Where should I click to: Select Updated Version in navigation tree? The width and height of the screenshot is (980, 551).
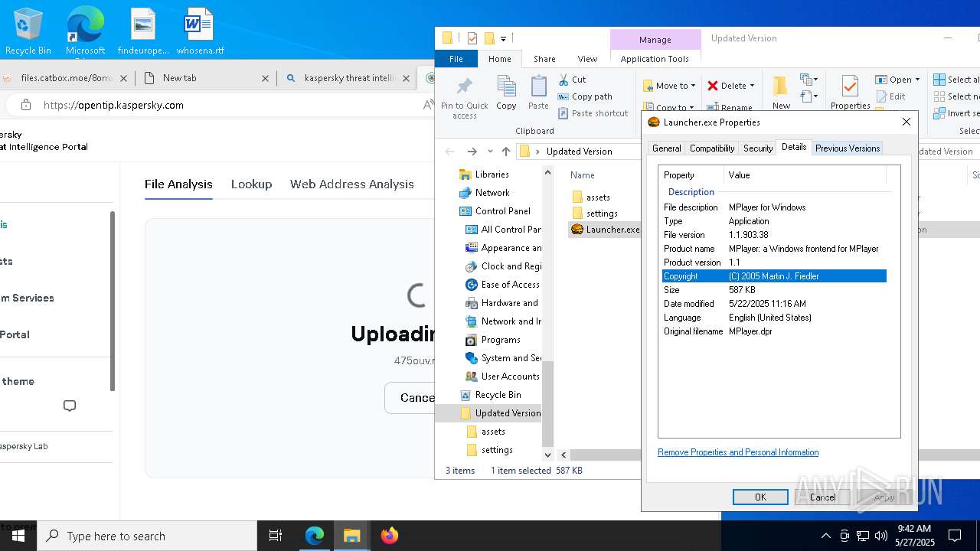[501, 413]
